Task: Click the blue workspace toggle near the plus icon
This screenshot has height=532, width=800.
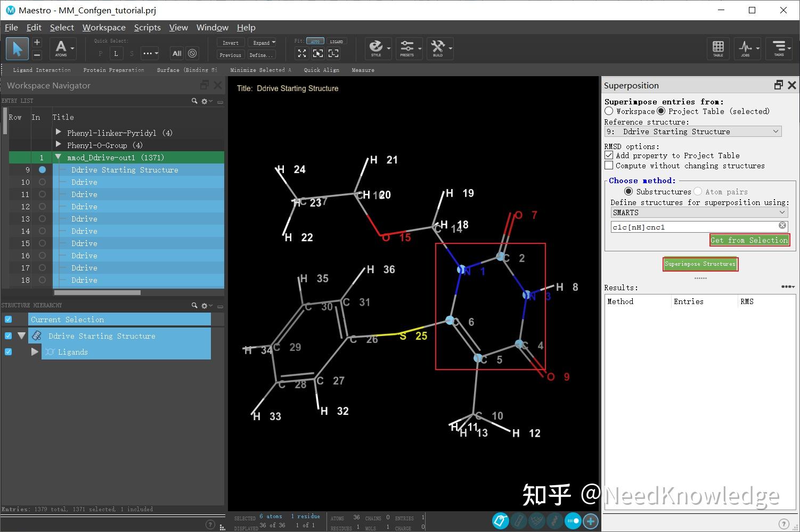Action: point(573,521)
